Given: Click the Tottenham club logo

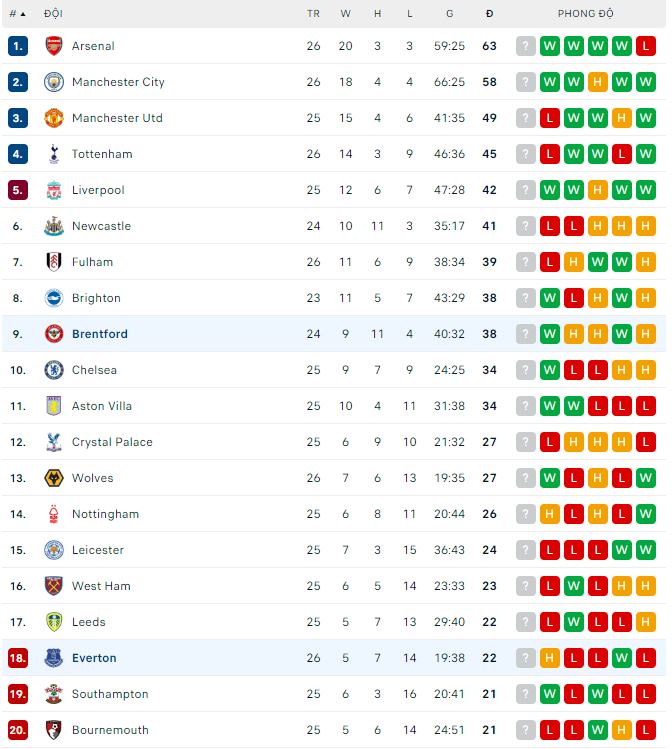Looking at the screenshot, I should point(53,154).
